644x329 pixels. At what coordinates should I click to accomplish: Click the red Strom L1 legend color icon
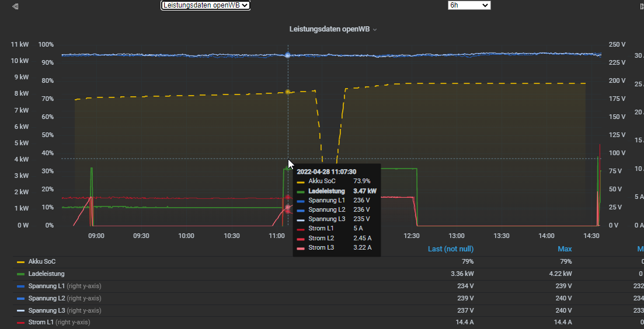pyautogui.click(x=21, y=322)
